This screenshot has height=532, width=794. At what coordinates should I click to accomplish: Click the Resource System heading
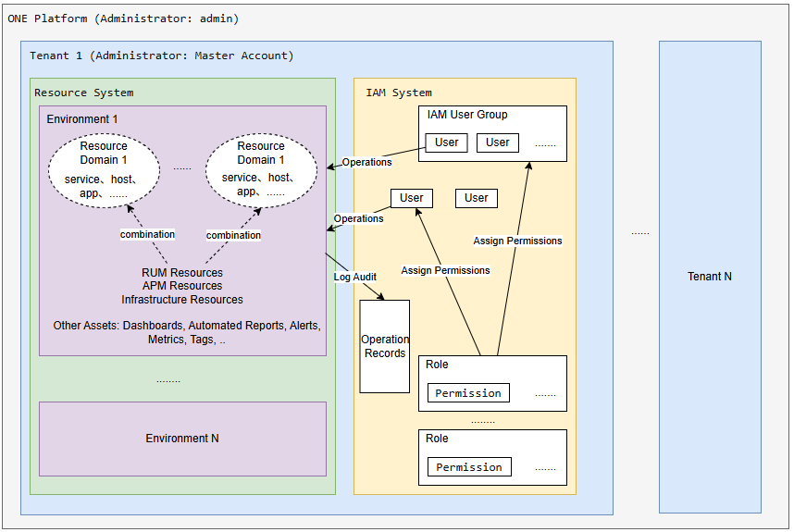pos(83,93)
